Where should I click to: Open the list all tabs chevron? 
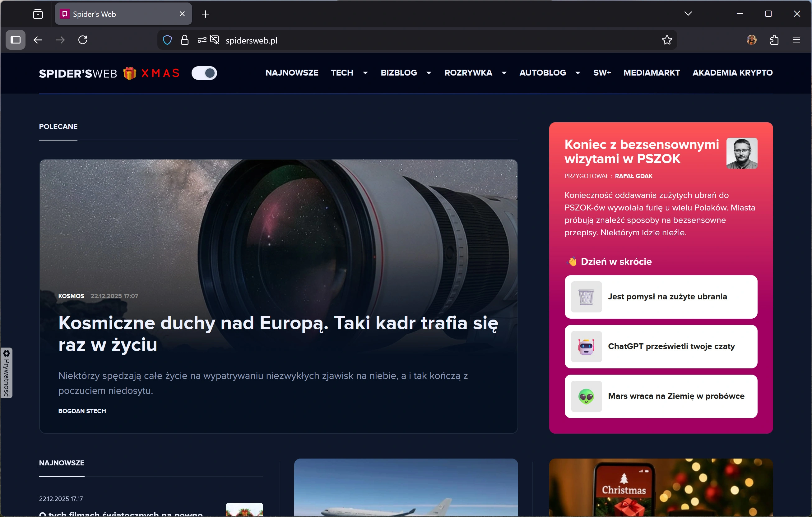coord(688,14)
